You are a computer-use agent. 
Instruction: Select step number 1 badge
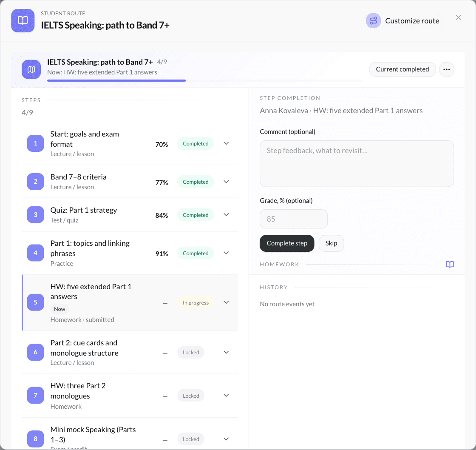point(36,143)
